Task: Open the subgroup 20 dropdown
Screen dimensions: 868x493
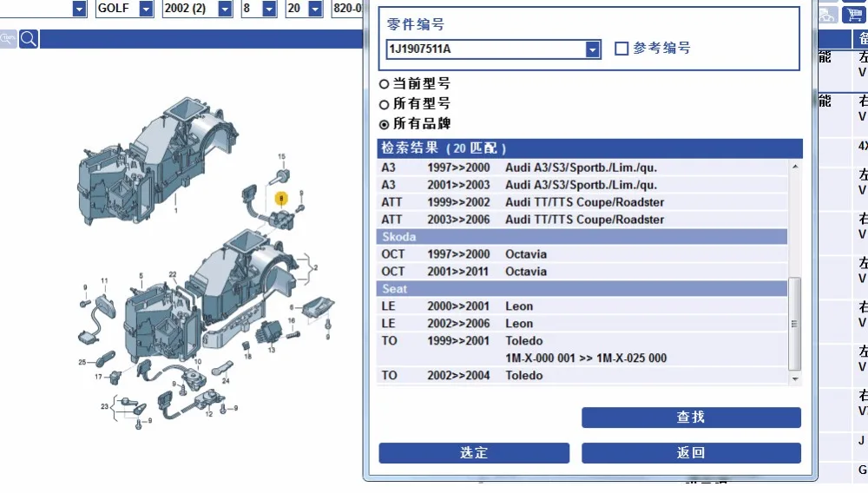Action: [x=315, y=9]
